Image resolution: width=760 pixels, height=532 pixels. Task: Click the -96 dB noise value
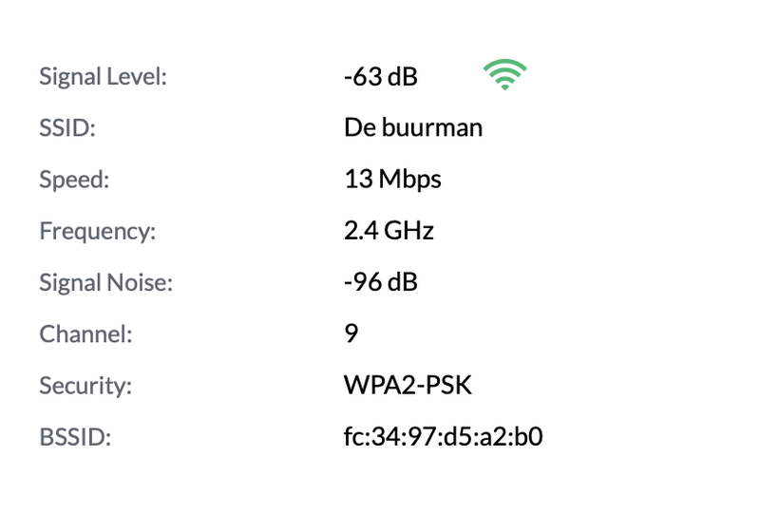(381, 282)
